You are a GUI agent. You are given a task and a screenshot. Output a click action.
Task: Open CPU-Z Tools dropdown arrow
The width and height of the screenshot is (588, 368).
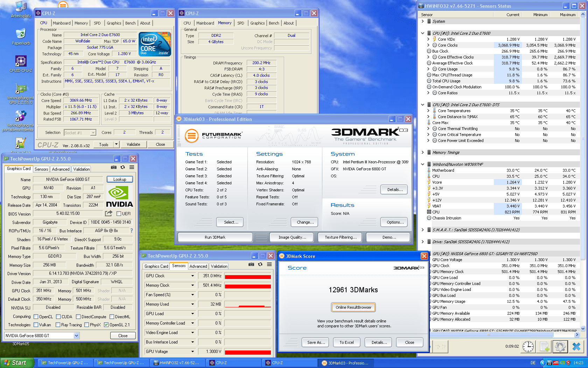(x=117, y=144)
